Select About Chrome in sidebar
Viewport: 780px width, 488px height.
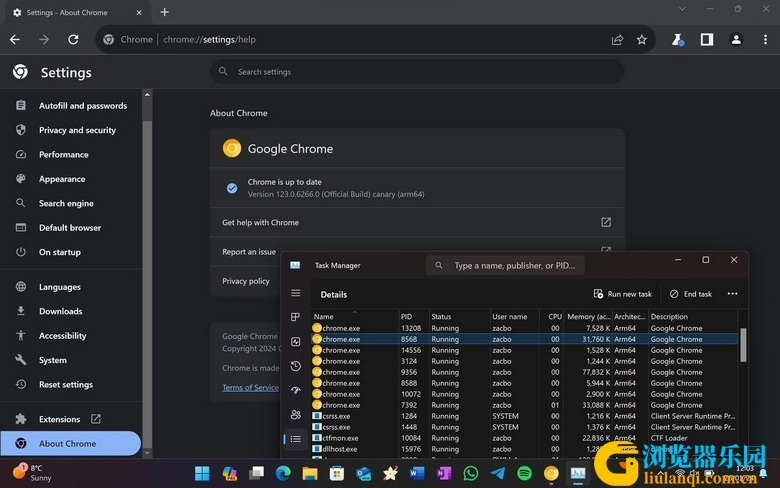pos(71,443)
